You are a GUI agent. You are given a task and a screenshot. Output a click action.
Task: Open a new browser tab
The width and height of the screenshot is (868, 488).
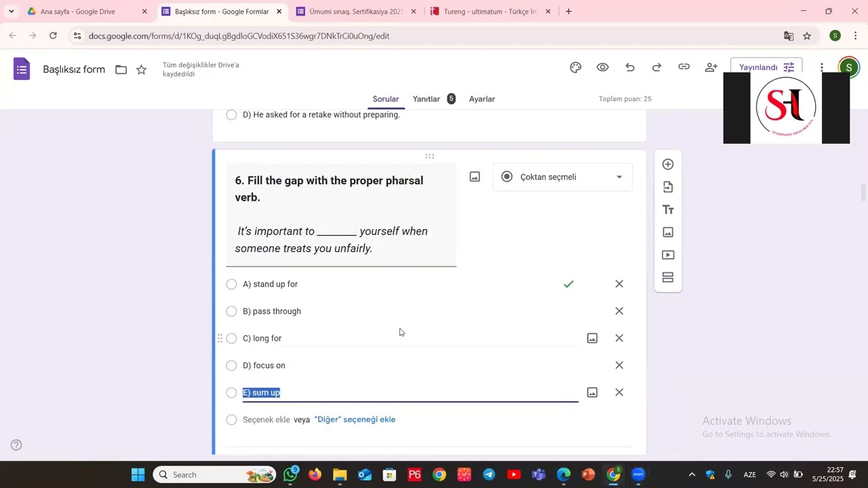(568, 12)
